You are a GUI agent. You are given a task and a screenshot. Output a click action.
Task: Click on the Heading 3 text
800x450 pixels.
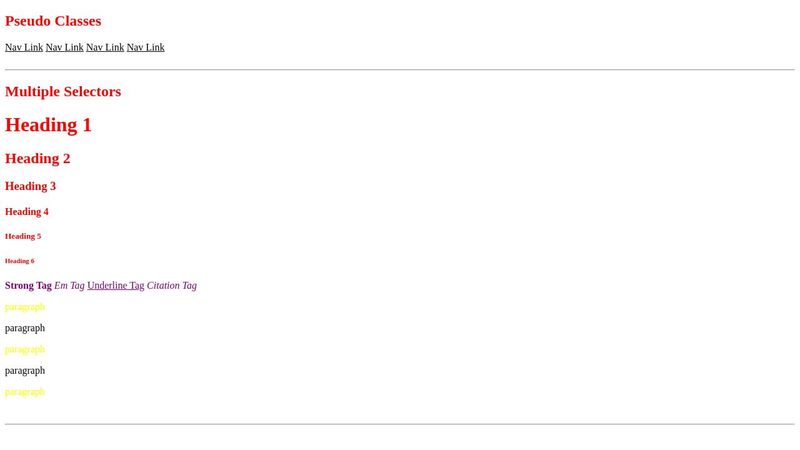point(30,186)
